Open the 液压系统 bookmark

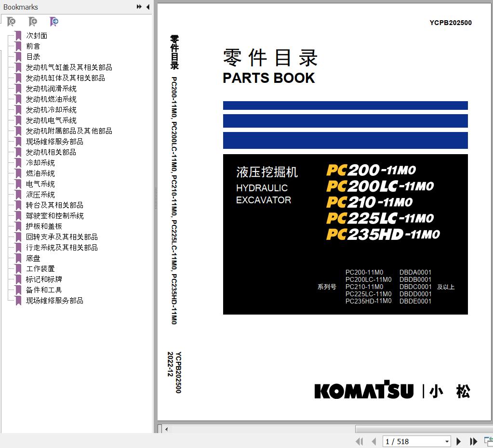coord(40,195)
